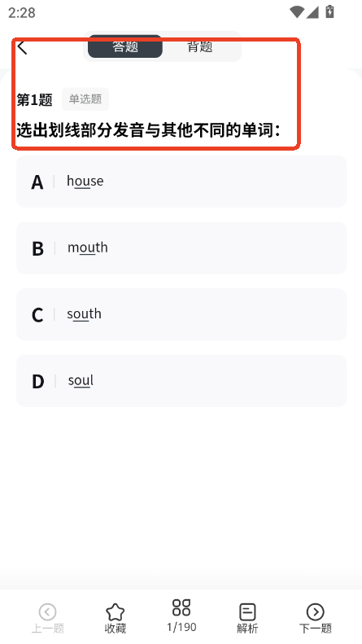Tap the back arrow icon

point(22,46)
